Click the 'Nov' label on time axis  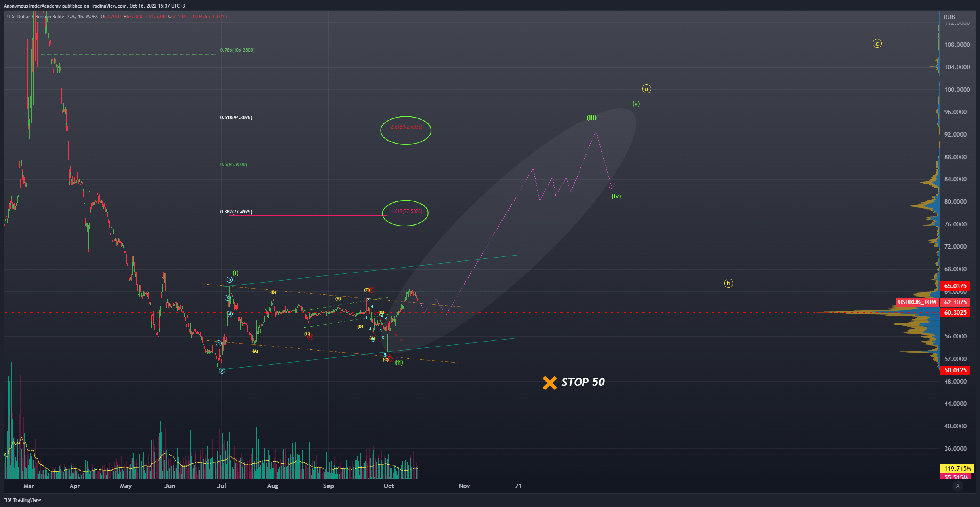[x=464, y=486]
